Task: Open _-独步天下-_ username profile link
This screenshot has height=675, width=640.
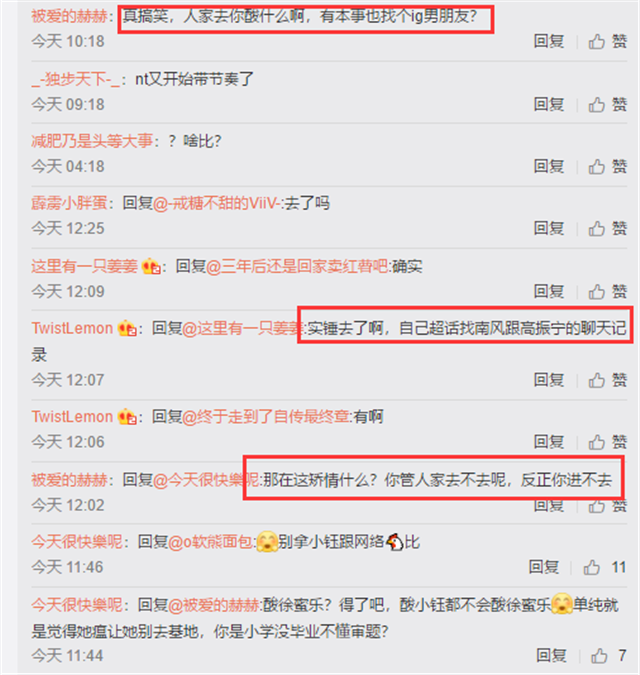Action: (x=76, y=80)
